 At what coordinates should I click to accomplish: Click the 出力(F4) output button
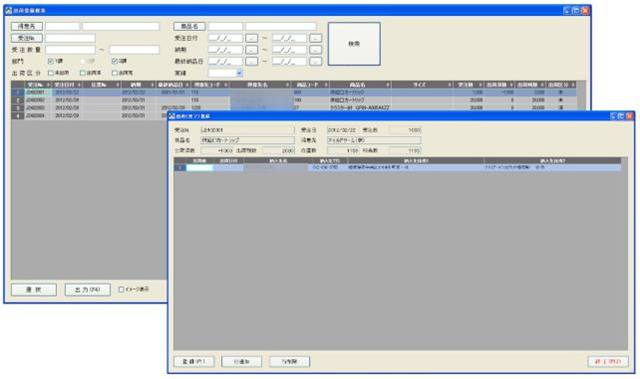tap(87, 290)
